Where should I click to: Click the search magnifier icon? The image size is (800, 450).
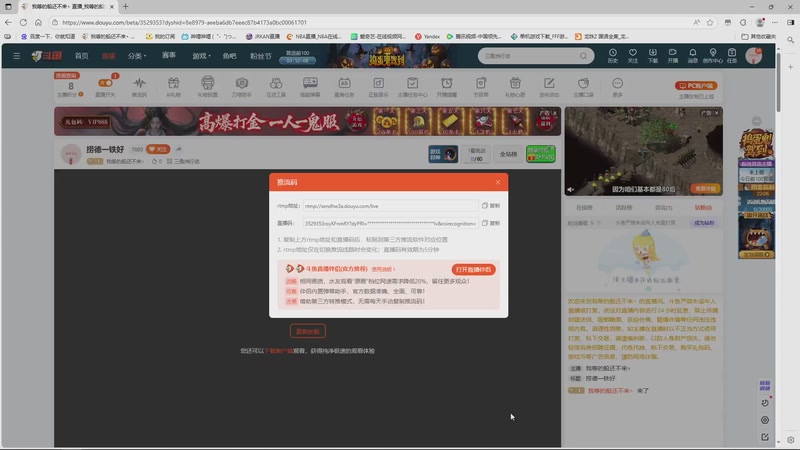coord(583,56)
